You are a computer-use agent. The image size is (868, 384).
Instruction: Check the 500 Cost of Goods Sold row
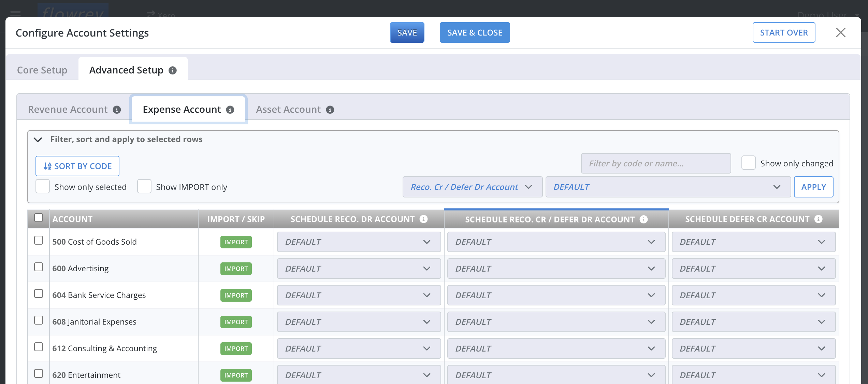click(x=39, y=240)
